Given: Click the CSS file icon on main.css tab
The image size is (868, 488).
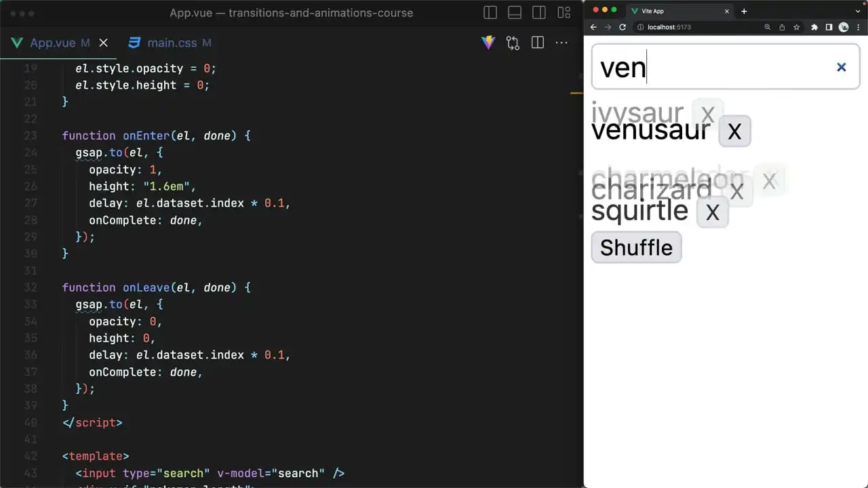Looking at the screenshot, I should click(x=135, y=43).
